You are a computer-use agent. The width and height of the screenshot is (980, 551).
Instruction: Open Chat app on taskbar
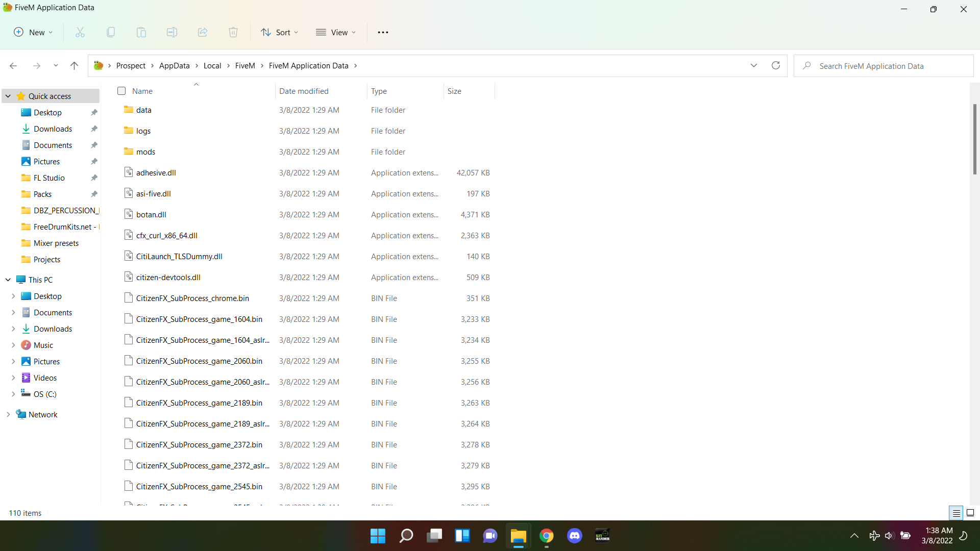[491, 536]
